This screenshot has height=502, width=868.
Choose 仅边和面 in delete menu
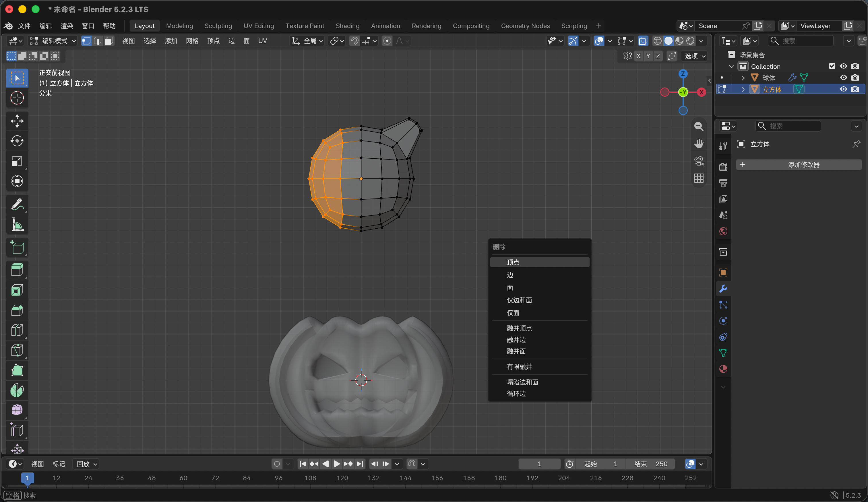(x=540, y=300)
